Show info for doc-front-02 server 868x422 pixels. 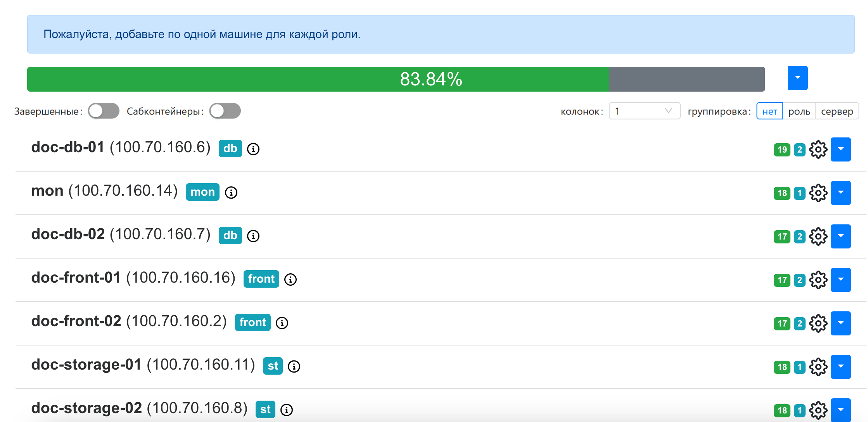[x=282, y=323]
